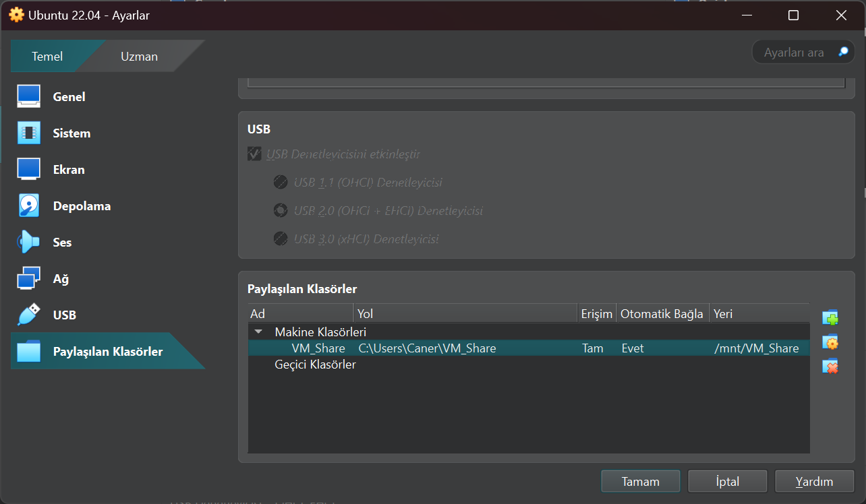This screenshot has height=504, width=866.
Task: Click the Tam access value
Action: (x=591, y=348)
